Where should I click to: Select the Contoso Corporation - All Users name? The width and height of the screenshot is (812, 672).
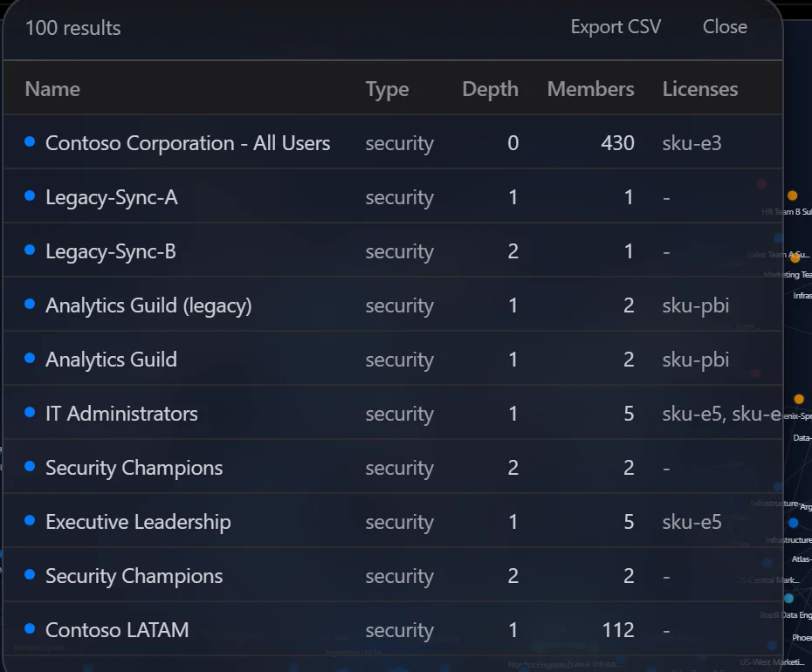[x=188, y=143]
